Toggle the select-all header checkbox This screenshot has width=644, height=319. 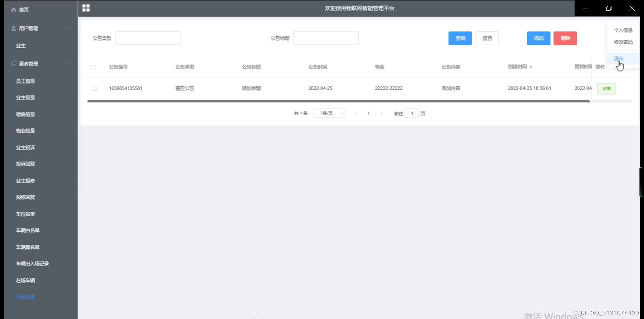pos(93,67)
